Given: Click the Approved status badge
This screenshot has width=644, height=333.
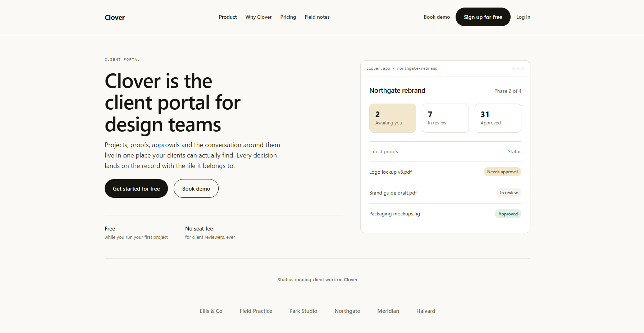Looking at the screenshot, I should tap(508, 214).
